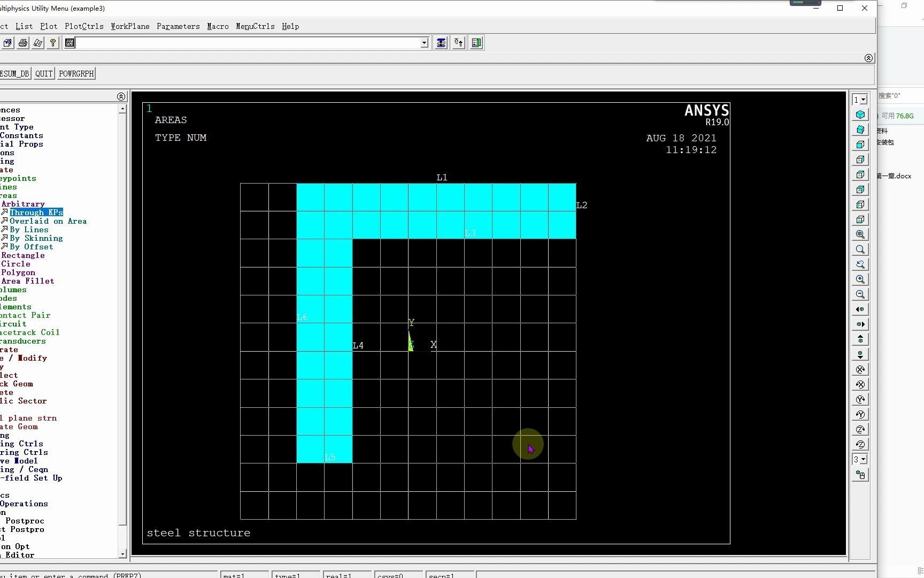924x578 pixels.
Task: Click the isometric view cube icon
Action: 860,115
